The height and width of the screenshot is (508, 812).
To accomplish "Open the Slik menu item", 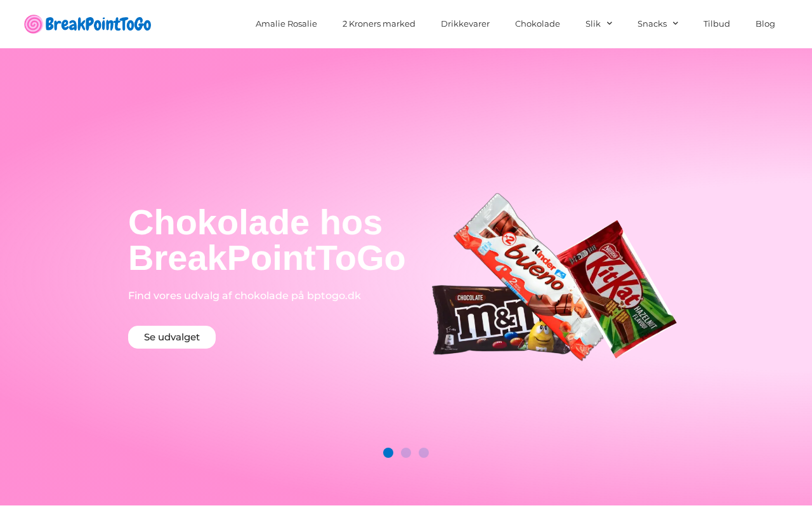I will click(x=593, y=23).
